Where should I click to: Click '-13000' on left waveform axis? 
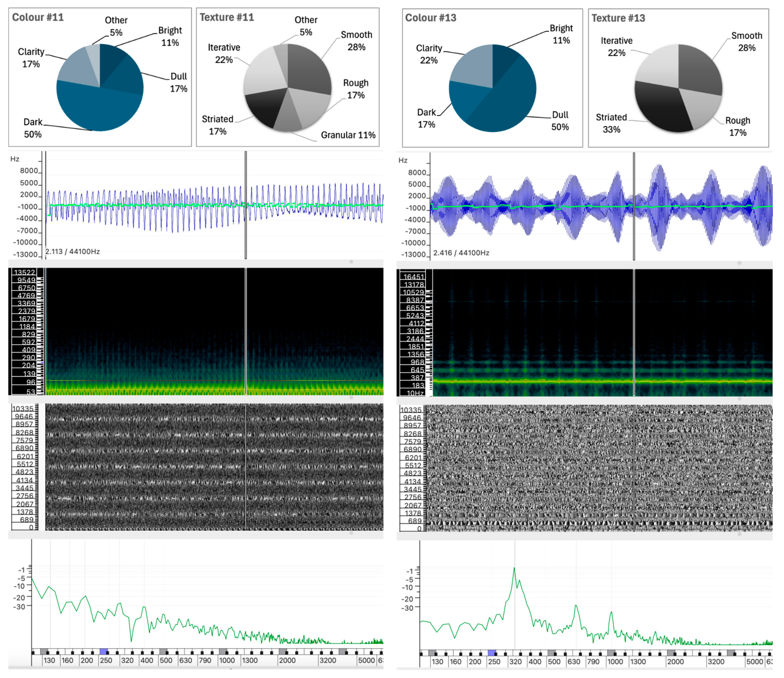25,254
